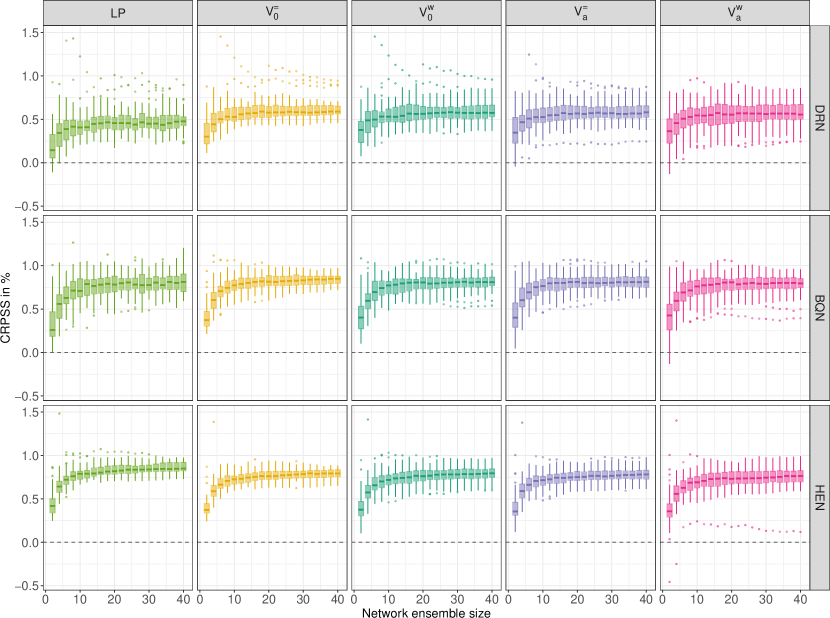Screen dimensions: 830x618
Task: Click the -0.5 y-axis tick in the DRN row
Action: (26, 207)
